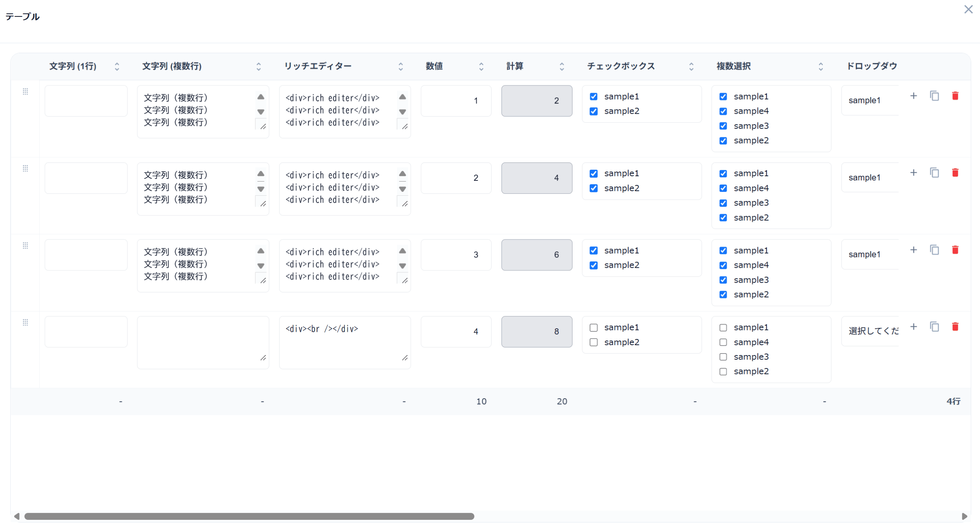980x529 pixels.
Task: Sort by the 数値 column arrows
Action: pyautogui.click(x=481, y=66)
